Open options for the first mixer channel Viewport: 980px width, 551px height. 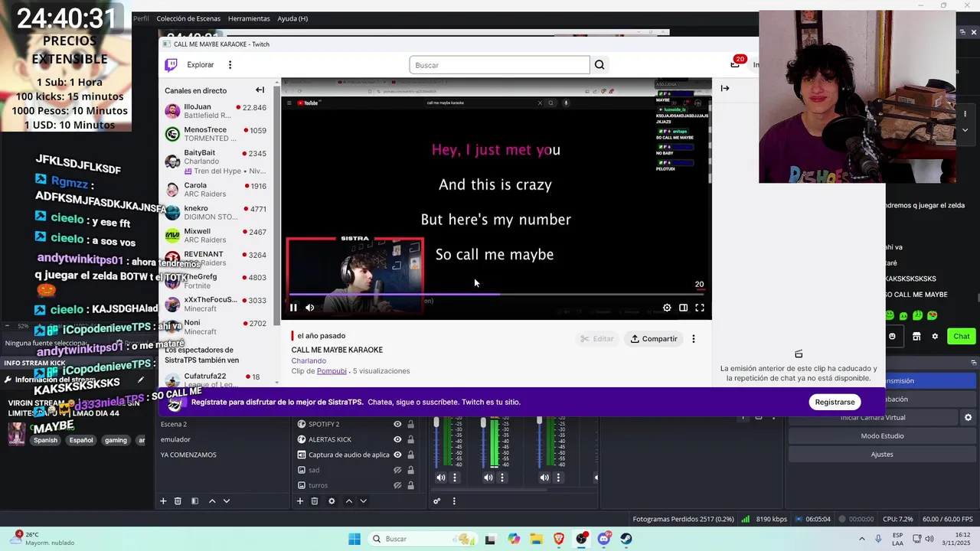455,478
